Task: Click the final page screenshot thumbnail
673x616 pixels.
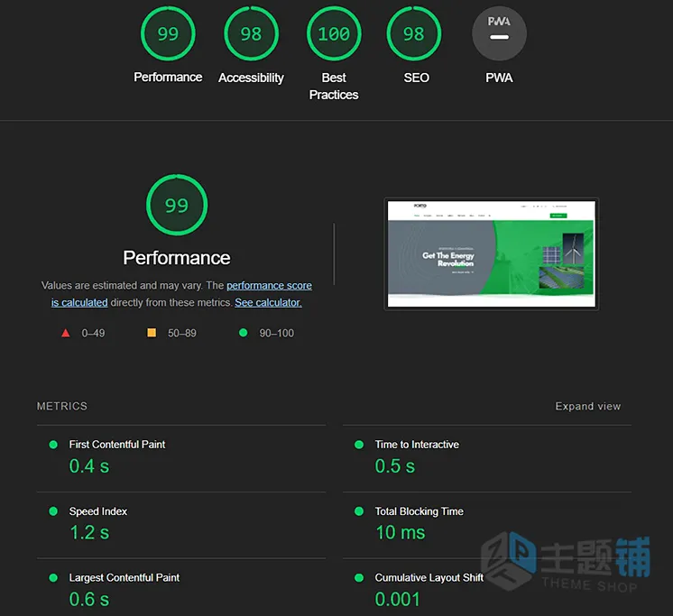Action: [492, 254]
